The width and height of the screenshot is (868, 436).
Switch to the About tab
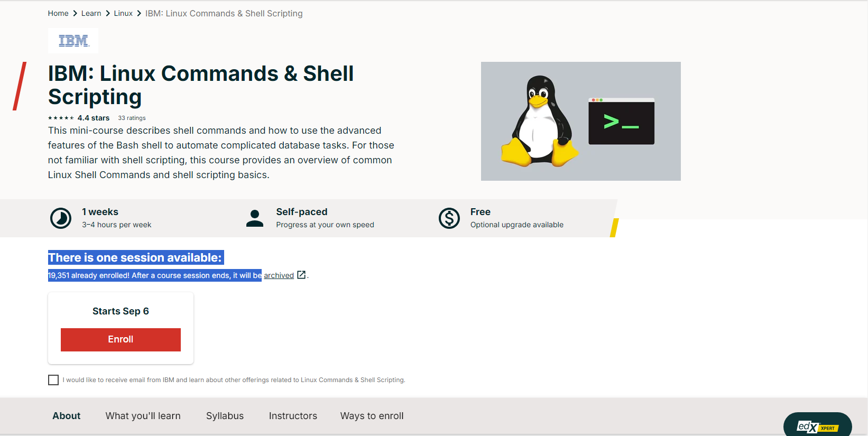click(x=67, y=416)
